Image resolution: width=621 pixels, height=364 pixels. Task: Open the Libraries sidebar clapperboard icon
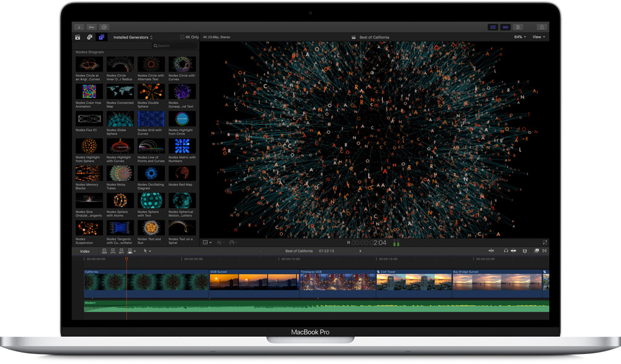[x=78, y=37]
